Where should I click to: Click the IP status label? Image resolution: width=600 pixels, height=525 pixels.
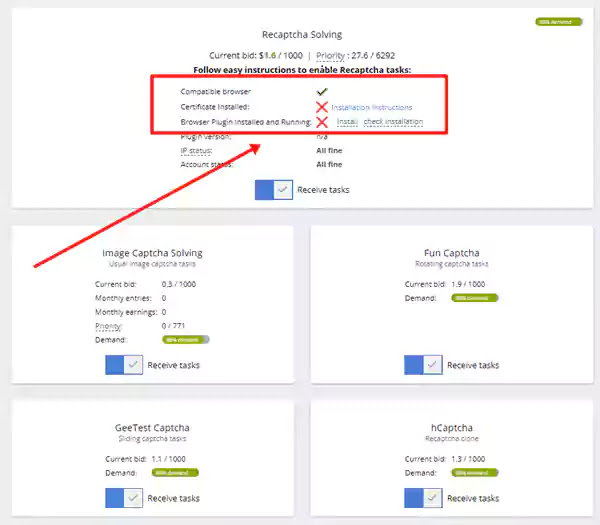click(x=196, y=151)
